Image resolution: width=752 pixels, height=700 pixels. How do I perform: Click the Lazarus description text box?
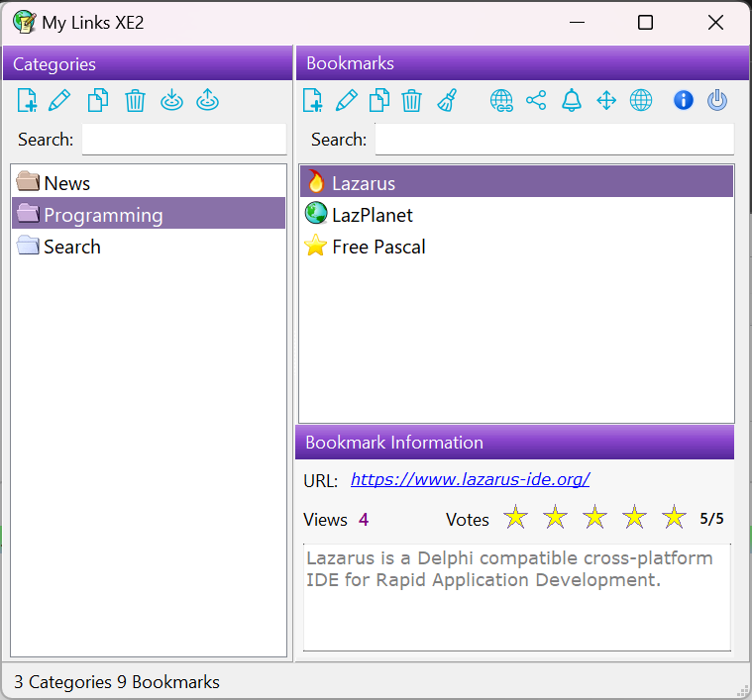(517, 597)
